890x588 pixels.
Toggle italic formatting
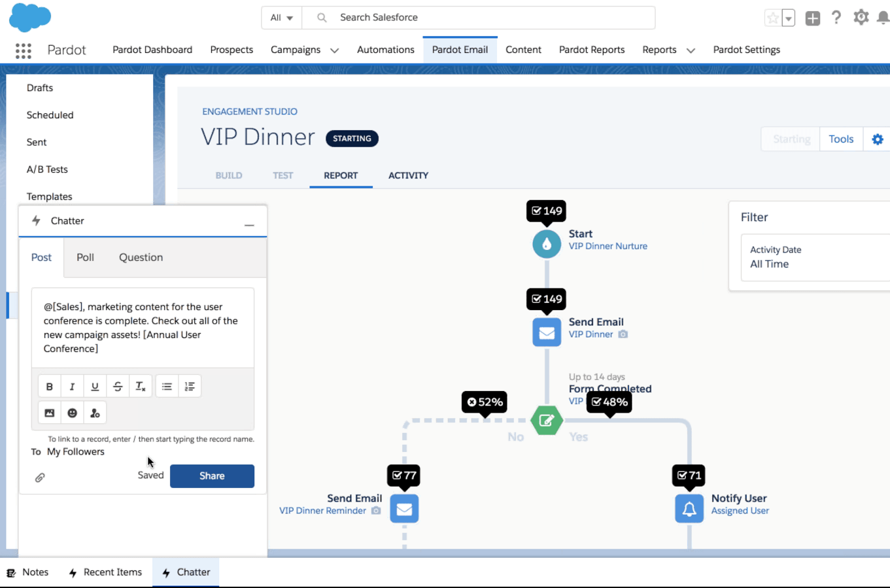72,387
